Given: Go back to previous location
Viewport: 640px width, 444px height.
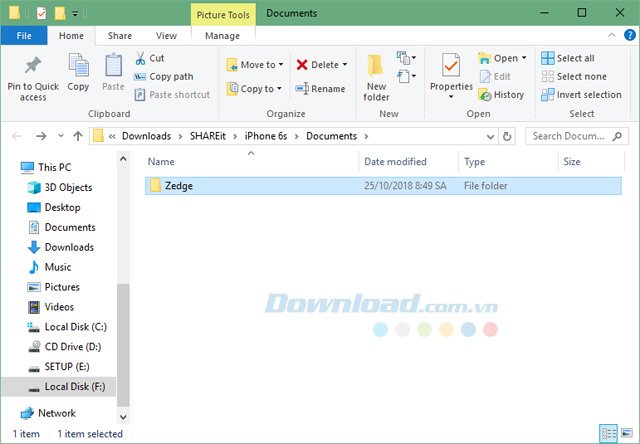Looking at the screenshot, I should pos(17,136).
